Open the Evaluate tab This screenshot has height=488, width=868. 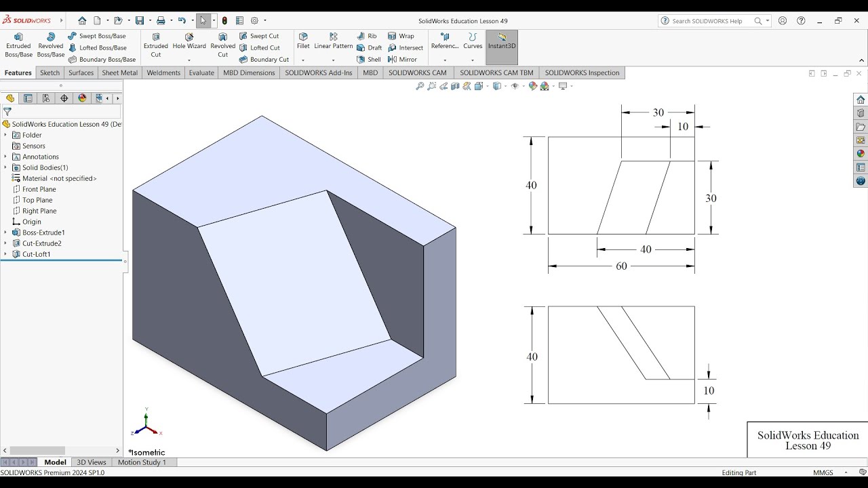[201, 73]
